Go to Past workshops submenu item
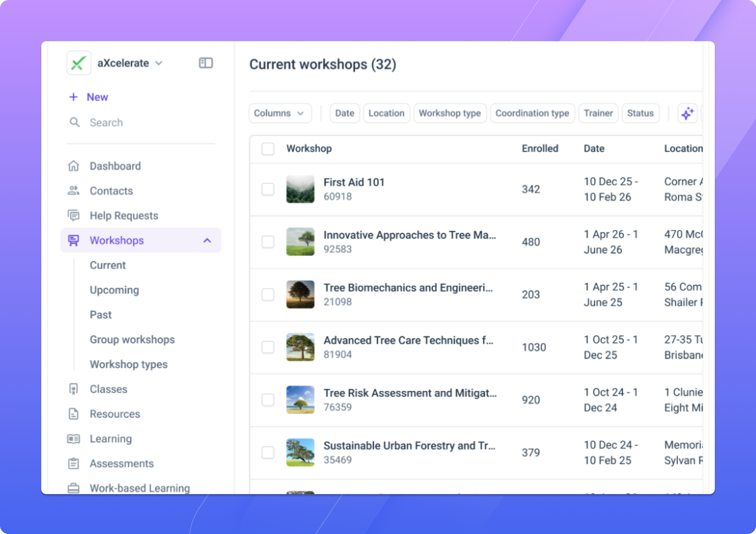 (100, 315)
